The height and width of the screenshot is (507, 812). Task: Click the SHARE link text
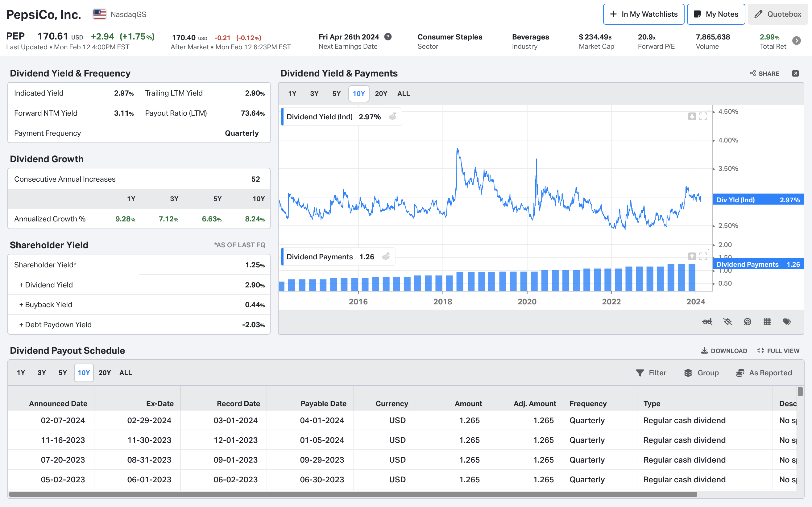[x=769, y=73]
